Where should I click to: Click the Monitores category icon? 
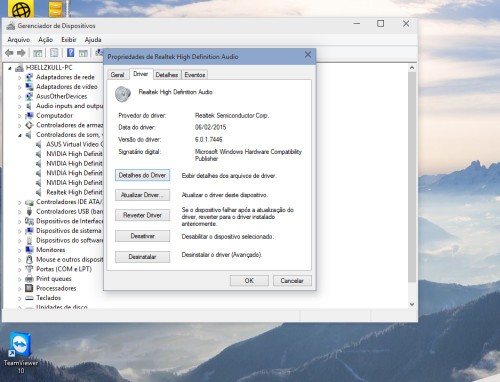pyautogui.click(x=29, y=250)
